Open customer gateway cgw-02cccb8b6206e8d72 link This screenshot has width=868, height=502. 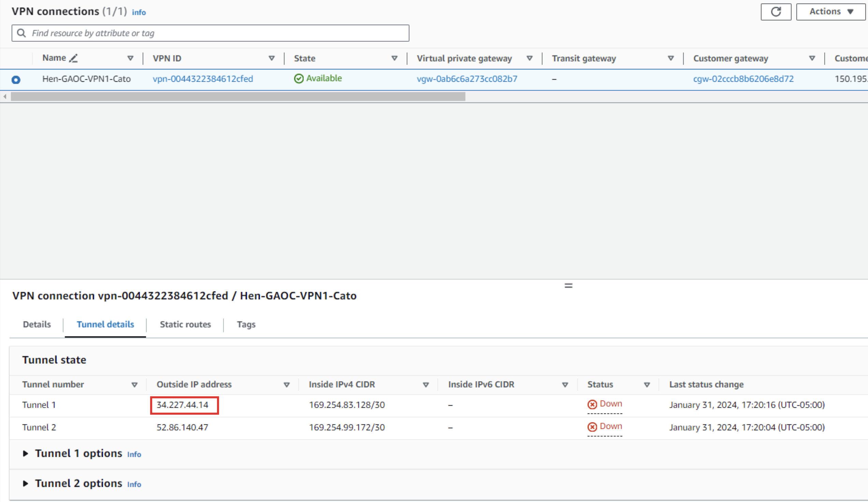point(743,79)
